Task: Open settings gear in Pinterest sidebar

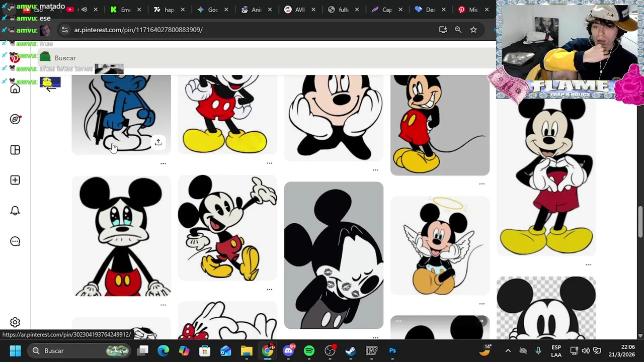Action: coord(15,322)
